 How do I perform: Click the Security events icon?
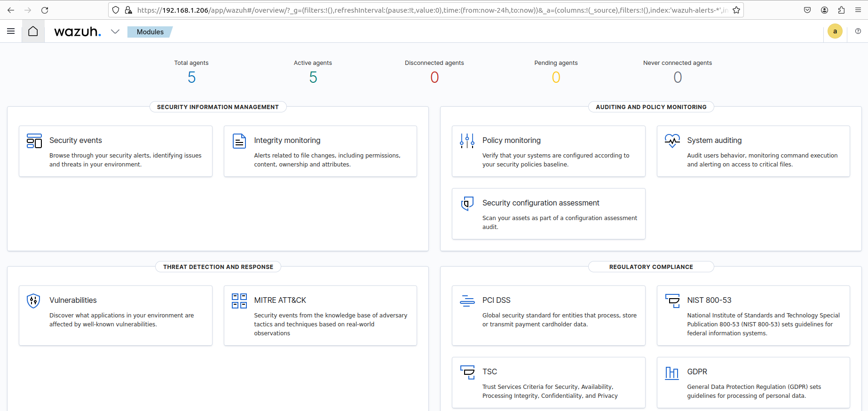pos(34,141)
